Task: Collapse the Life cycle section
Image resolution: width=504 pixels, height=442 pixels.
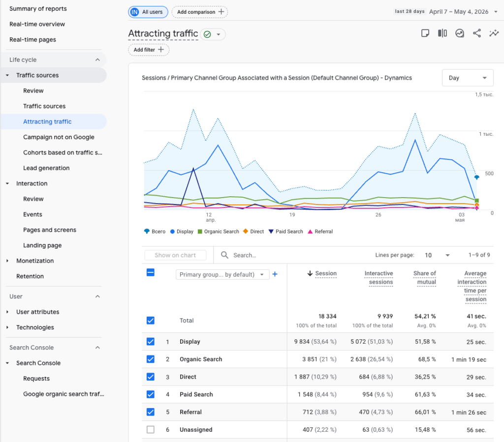Action: 98,59
